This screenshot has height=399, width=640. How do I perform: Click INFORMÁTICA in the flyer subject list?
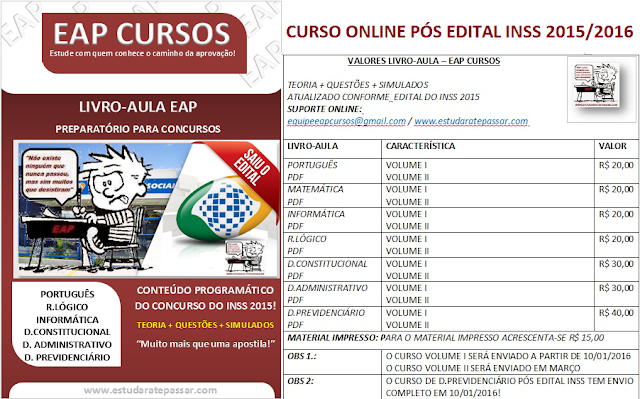click(67, 320)
